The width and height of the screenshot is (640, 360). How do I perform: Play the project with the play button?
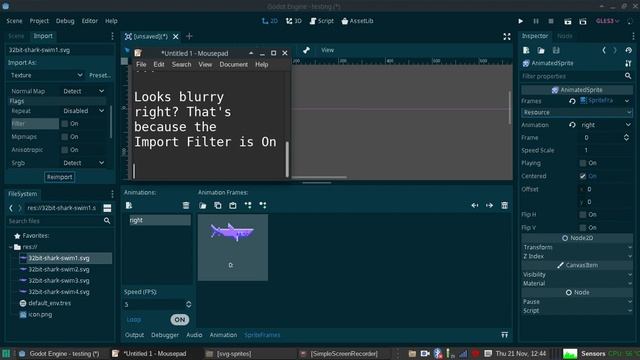520,21
